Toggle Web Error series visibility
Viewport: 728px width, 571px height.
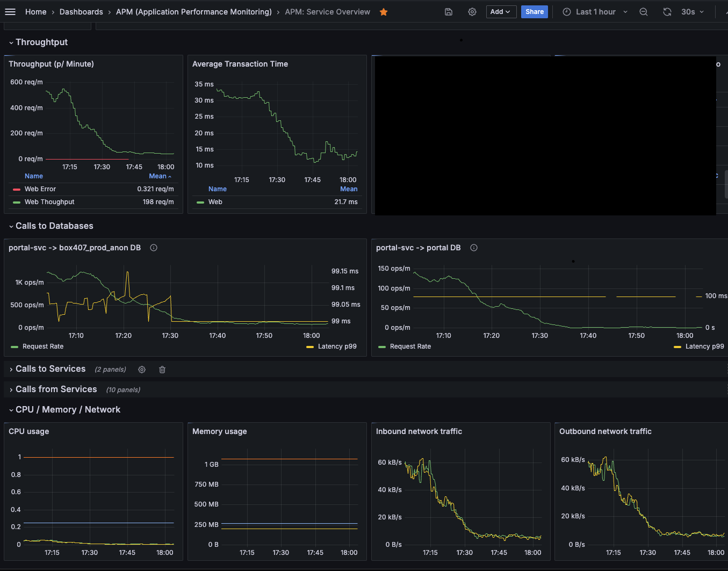40,189
